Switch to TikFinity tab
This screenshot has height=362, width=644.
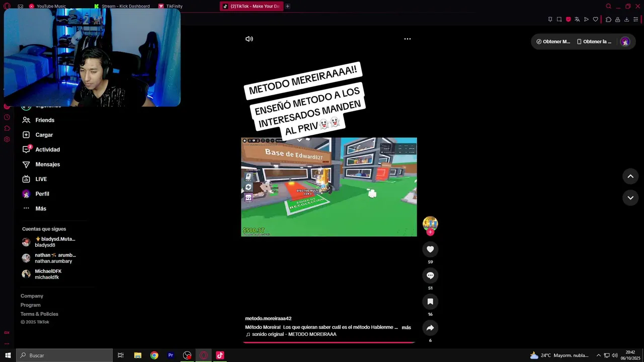171,6
